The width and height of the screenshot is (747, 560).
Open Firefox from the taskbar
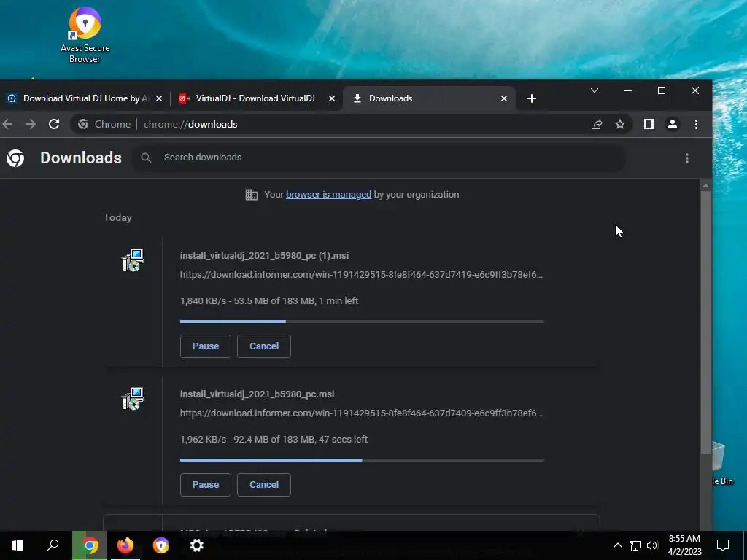[125, 545]
